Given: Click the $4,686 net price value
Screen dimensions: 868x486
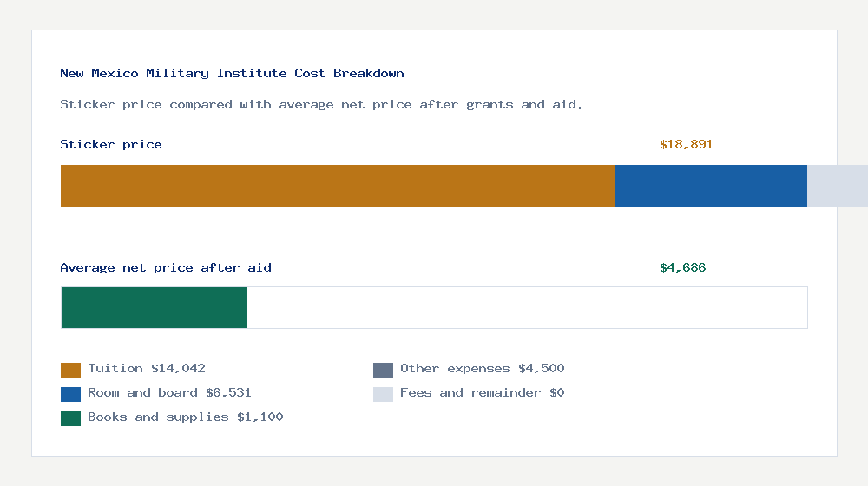Looking at the screenshot, I should [682, 267].
